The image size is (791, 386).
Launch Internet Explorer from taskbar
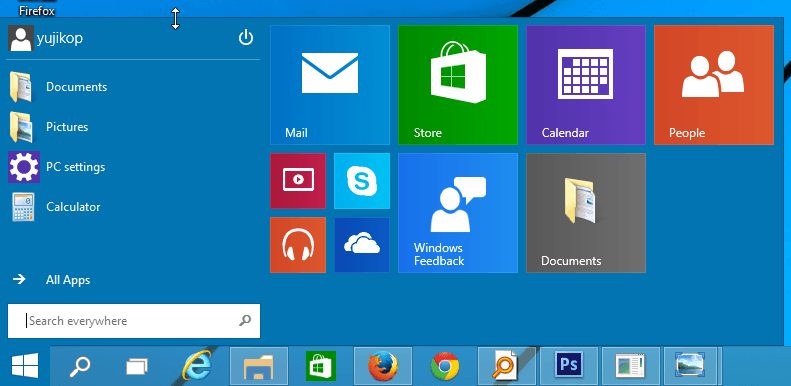[x=197, y=365]
